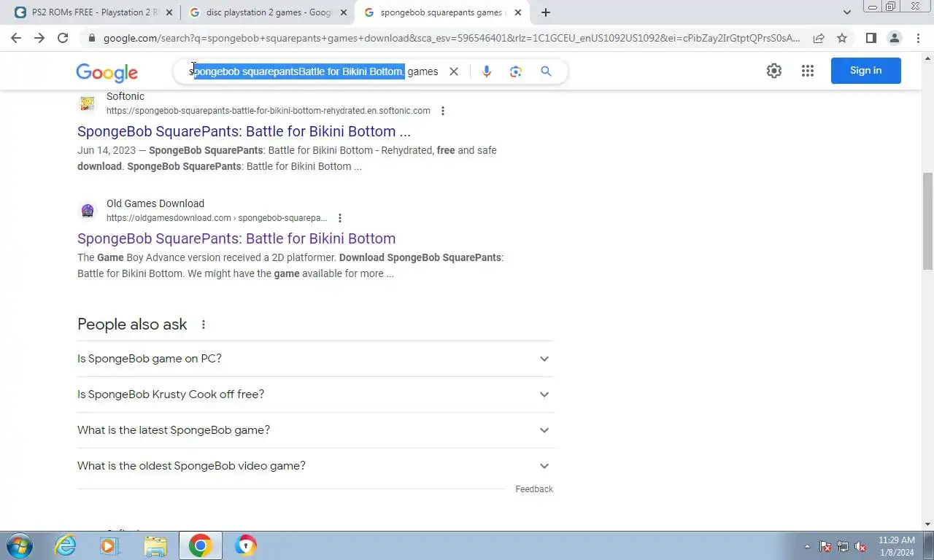Screen dimensions: 934x560
Task: Click the Softonic site favicon
Action: pos(88,104)
